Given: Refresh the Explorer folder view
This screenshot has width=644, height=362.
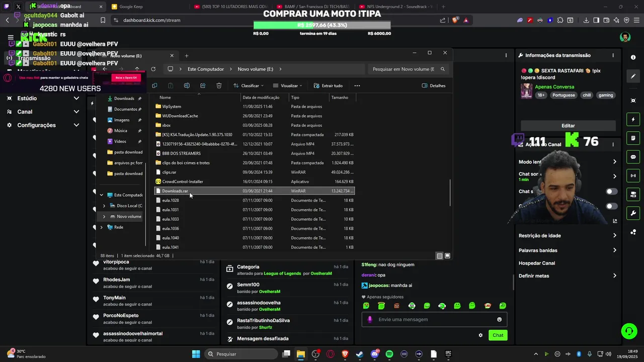Looking at the screenshot, I should click(153, 69).
